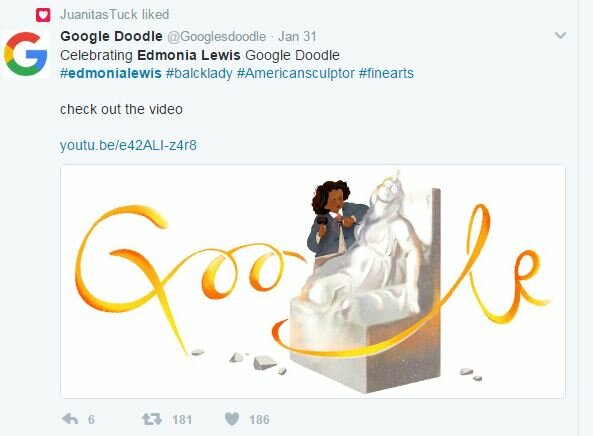
Task: Click the reply arrow icon
Action: point(70,419)
